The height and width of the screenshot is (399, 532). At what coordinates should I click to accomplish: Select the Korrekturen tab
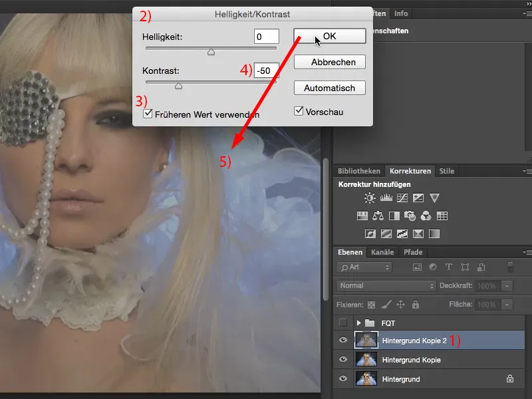410,171
